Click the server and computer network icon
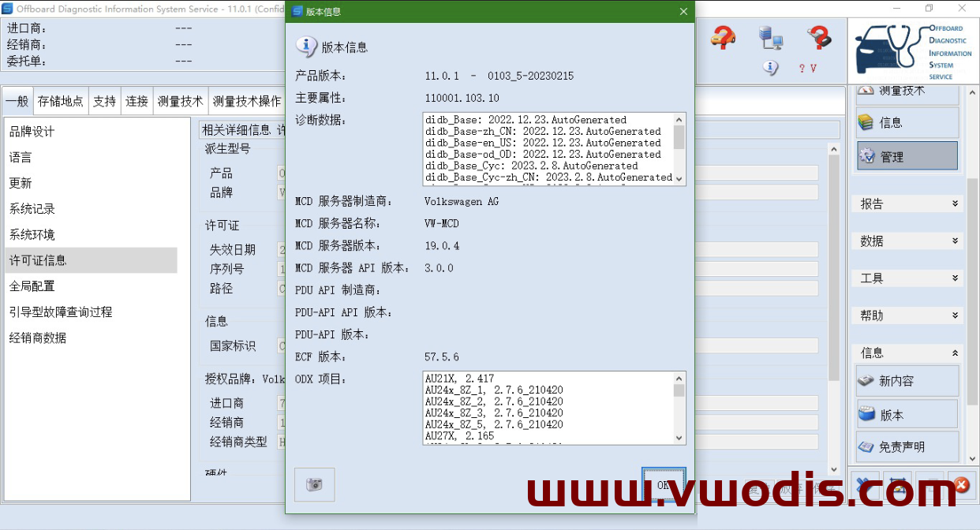Screen dimensions: 980x530 click(x=770, y=37)
